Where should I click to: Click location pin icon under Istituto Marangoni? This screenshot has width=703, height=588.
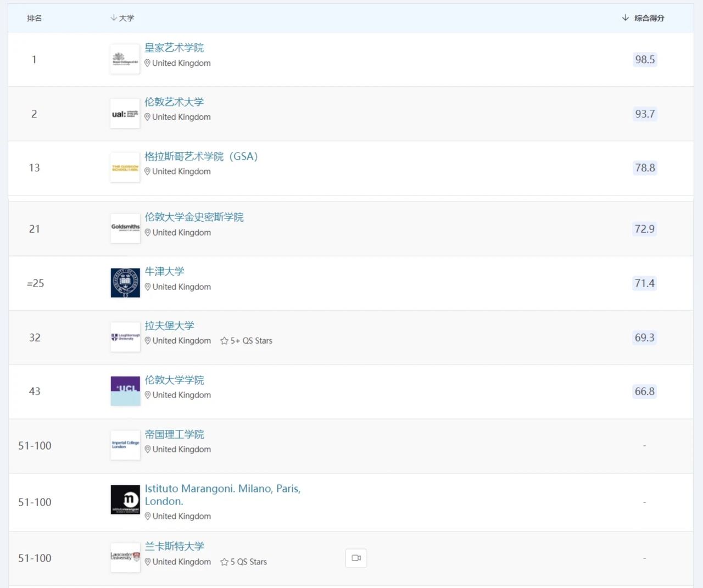pos(148,516)
